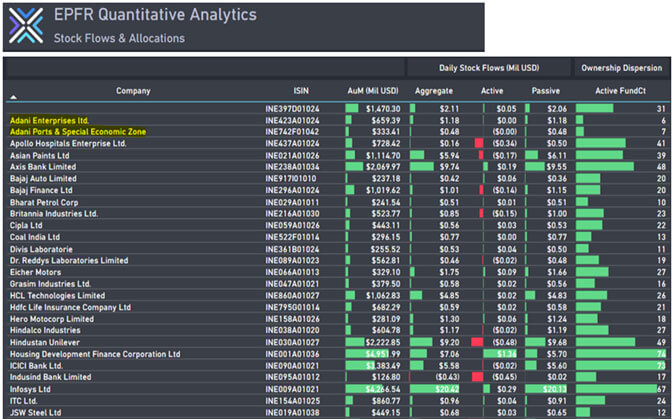672x419 pixels.
Task: Click Passive flow $20.13 for Infosys
Action: [x=555, y=389]
